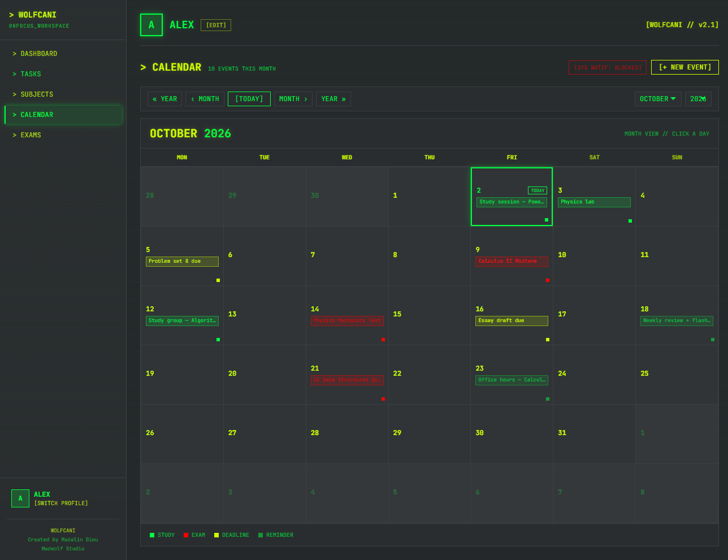The height and width of the screenshot is (560, 728).
Task: Select October 20 day cell
Action: coord(265,375)
